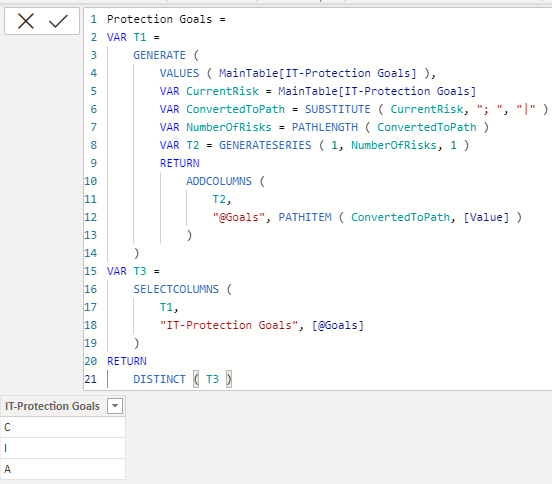
Task: Click the NumberOfRisks variable on line 7
Action: (229, 127)
